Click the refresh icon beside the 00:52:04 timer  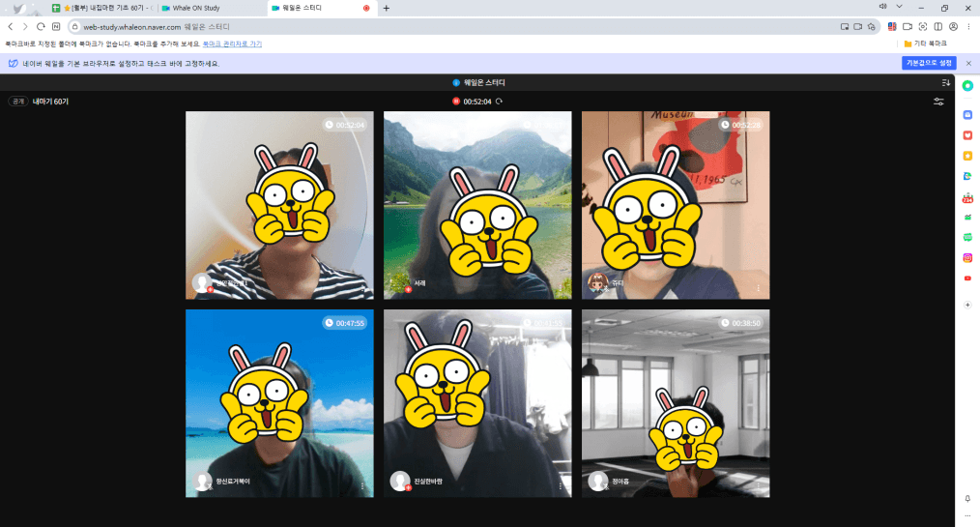[500, 102]
